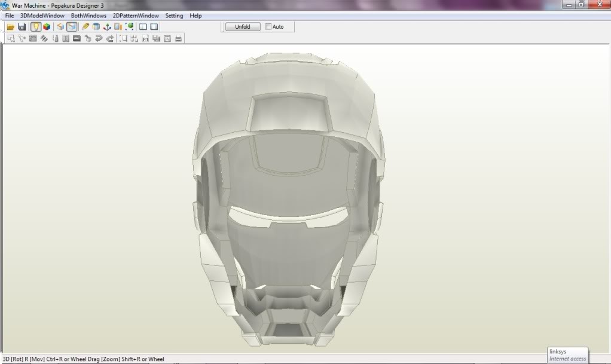The image size is (611, 364).
Task: Click the rotate 3D box tool icon
Action: coord(88,38)
